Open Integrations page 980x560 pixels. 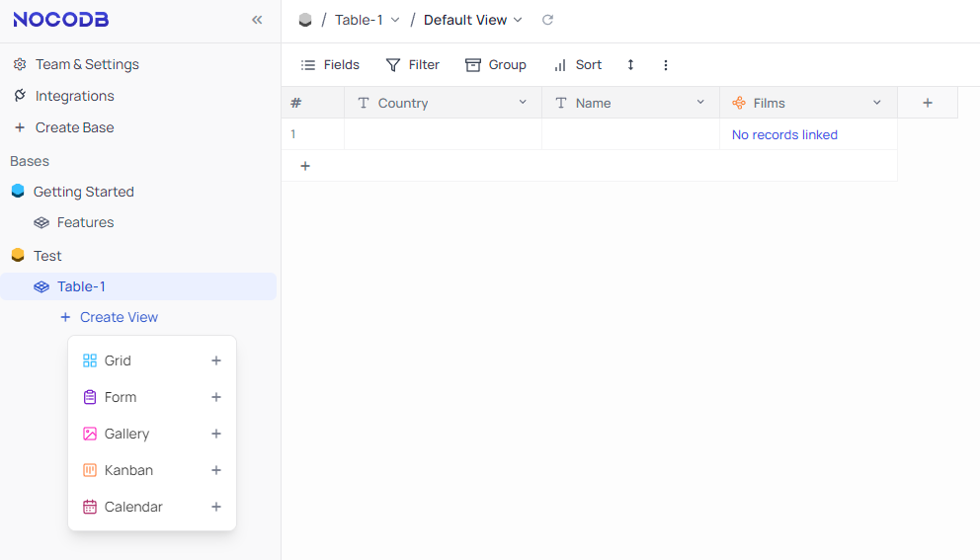74,96
